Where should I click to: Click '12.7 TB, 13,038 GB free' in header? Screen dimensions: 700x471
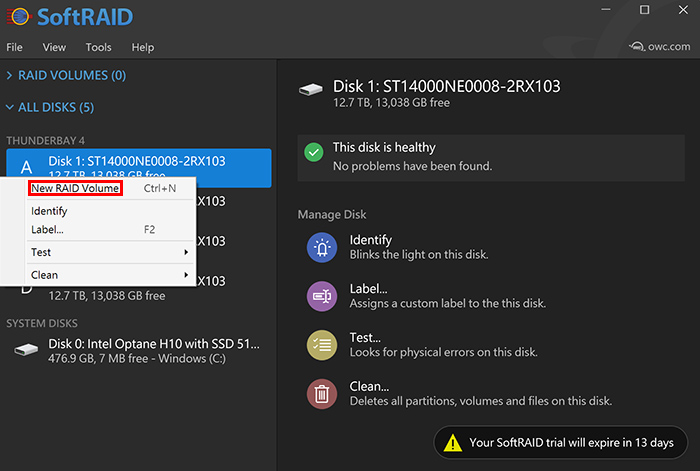(x=392, y=103)
